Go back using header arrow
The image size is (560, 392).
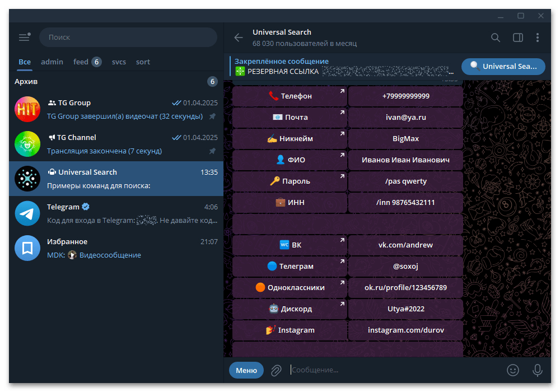pos(238,38)
